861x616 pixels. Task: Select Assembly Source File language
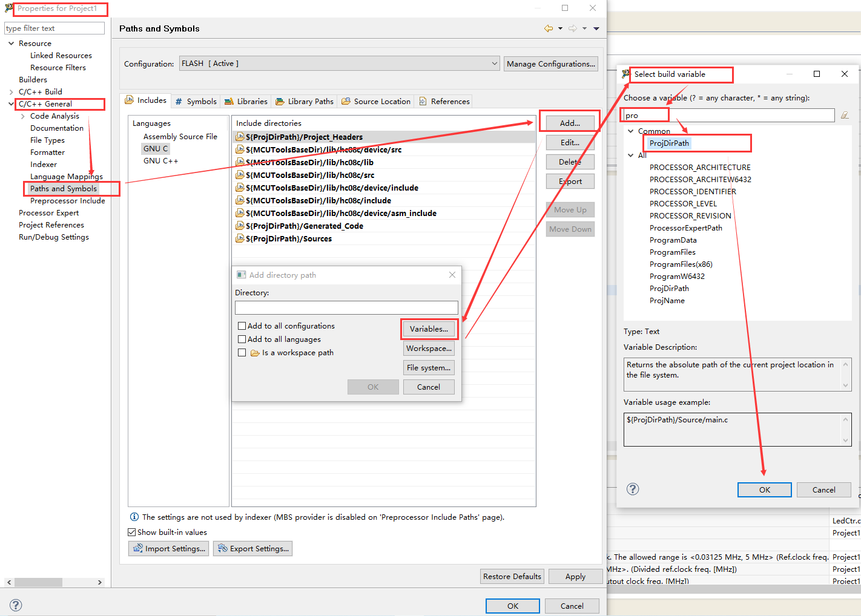180,137
